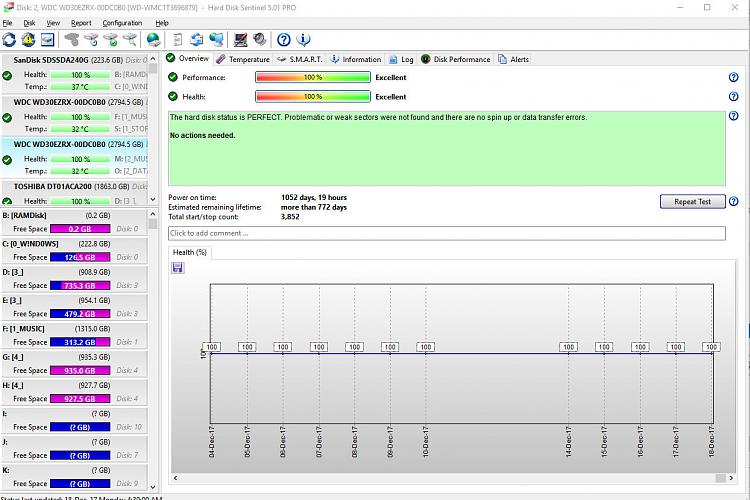The image size is (750, 500).
Task: Click the globe and monitor network toolbar icon
Action: click(216, 40)
